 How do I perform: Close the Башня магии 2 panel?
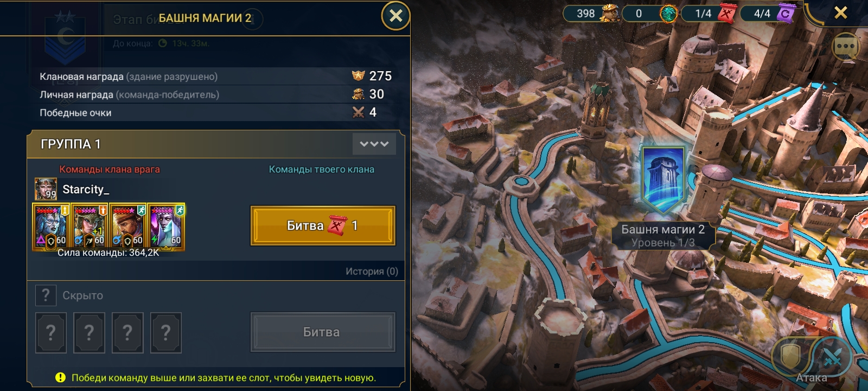[396, 16]
